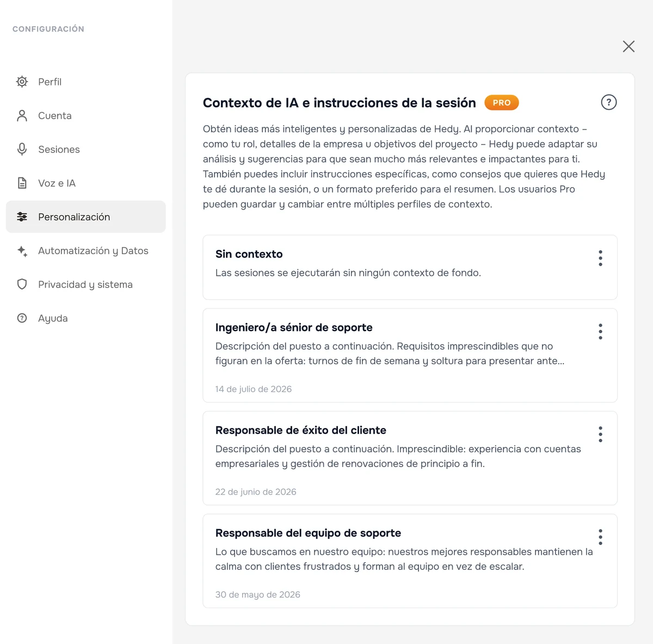Screen dimensions: 653x644
Task: Click the Sesiones microphone icon
Action: pos(22,149)
